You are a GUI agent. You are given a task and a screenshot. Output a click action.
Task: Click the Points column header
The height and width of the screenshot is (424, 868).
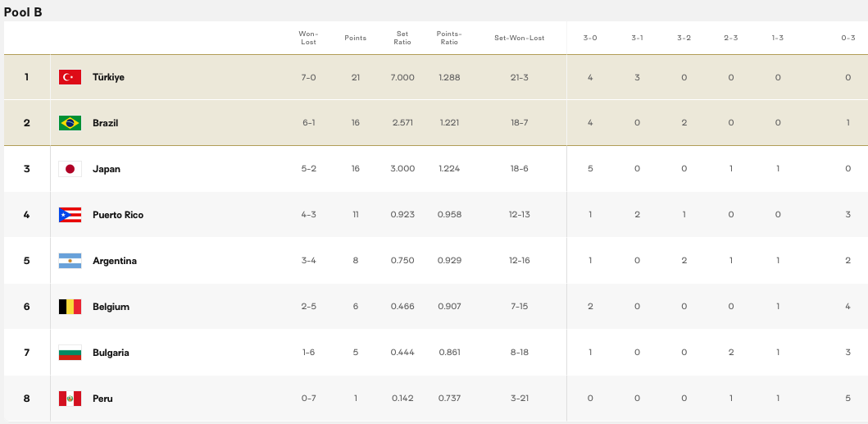click(x=356, y=39)
